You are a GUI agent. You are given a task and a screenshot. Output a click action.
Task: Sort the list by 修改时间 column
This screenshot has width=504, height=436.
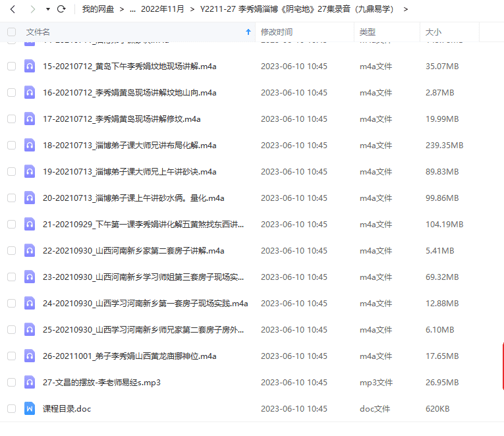tap(277, 32)
